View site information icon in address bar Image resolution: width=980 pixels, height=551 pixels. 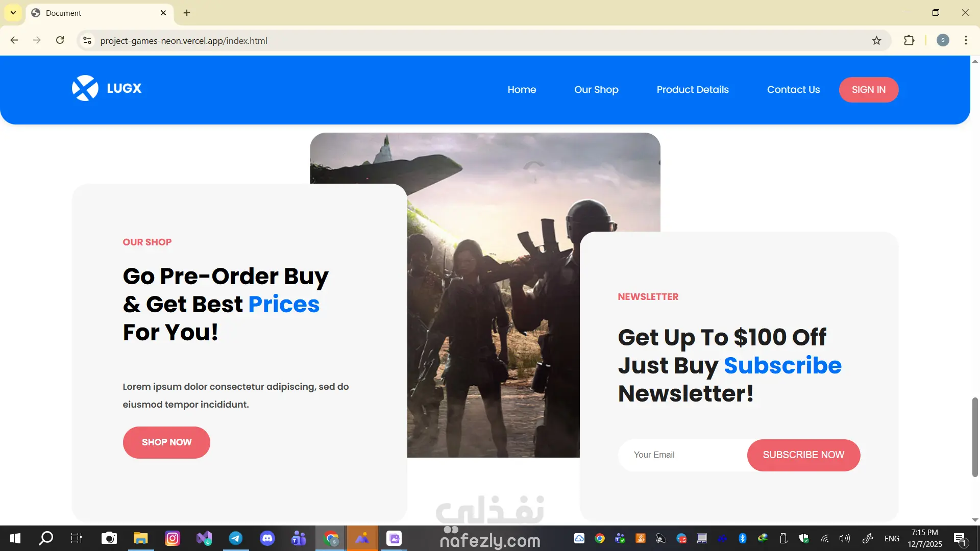(87, 41)
